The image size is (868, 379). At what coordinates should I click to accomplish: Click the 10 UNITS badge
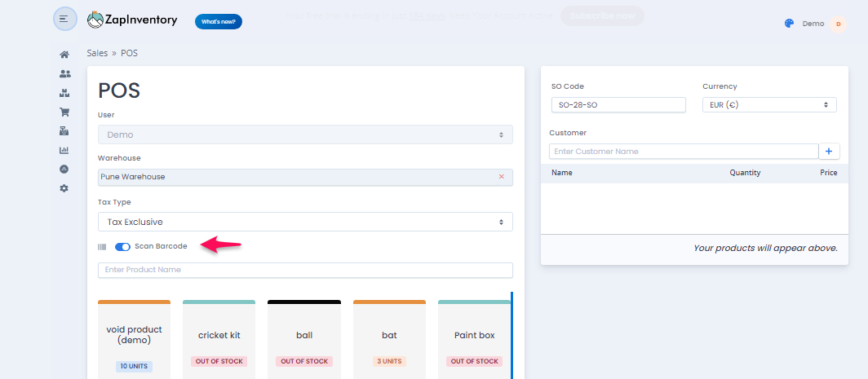[x=134, y=366]
